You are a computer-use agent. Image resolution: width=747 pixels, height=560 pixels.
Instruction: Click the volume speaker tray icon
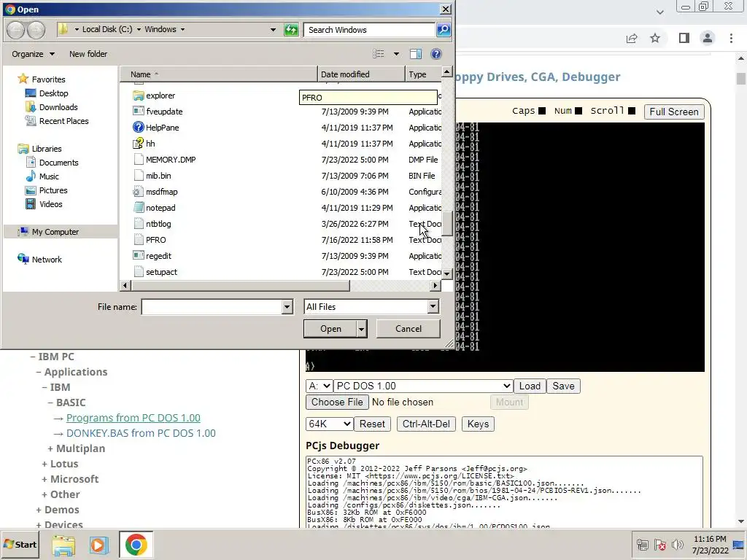(x=677, y=545)
